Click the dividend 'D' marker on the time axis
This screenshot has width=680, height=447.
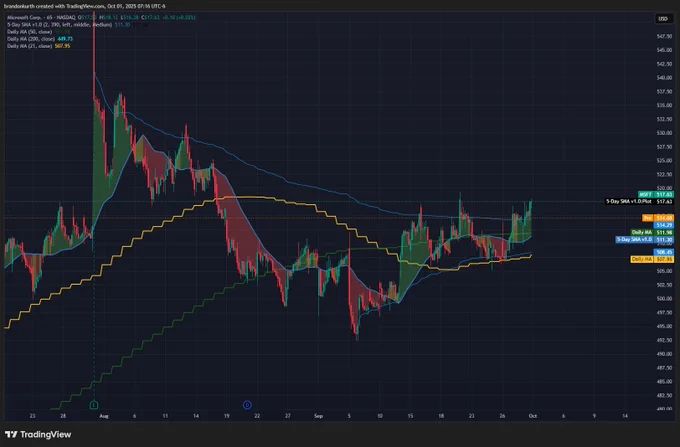click(x=247, y=405)
